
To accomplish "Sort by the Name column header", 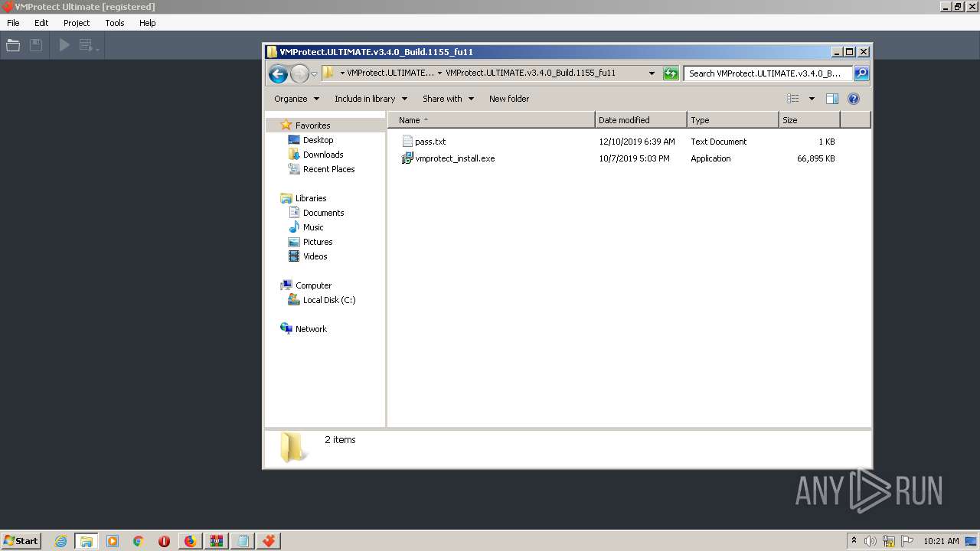I will tap(492, 120).
